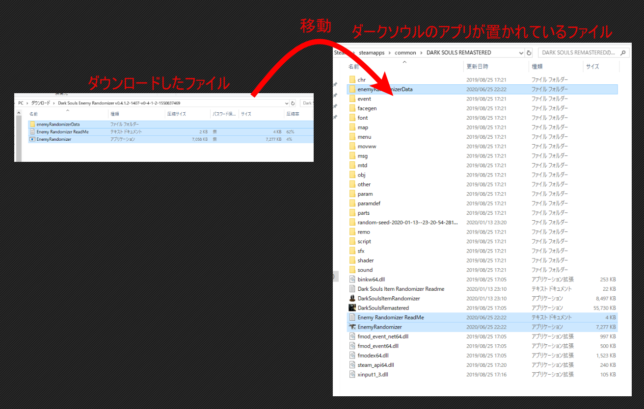Viewport: 644px width, 409px height.
Task: Select the mtd folder name
Action: [x=362, y=165]
